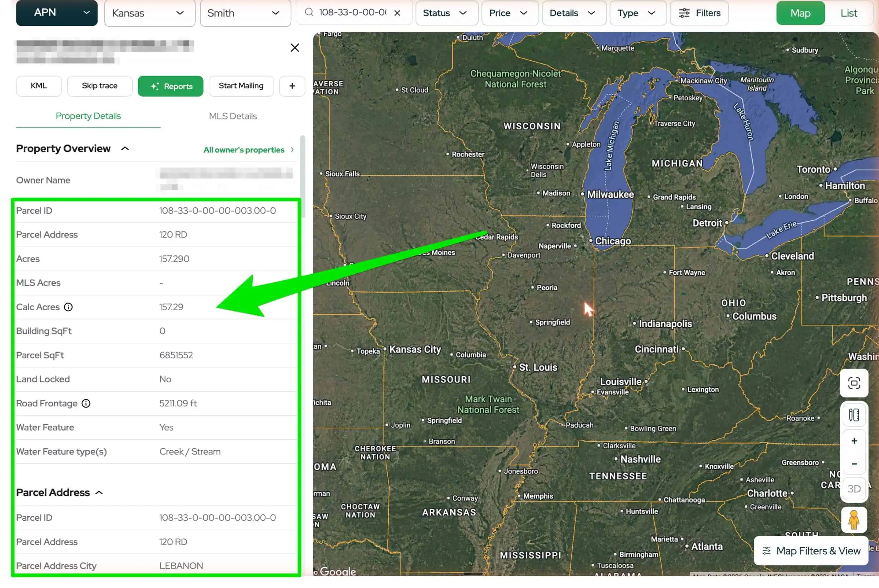
Task: Collapse the Parcel Address section
Action: click(x=99, y=493)
